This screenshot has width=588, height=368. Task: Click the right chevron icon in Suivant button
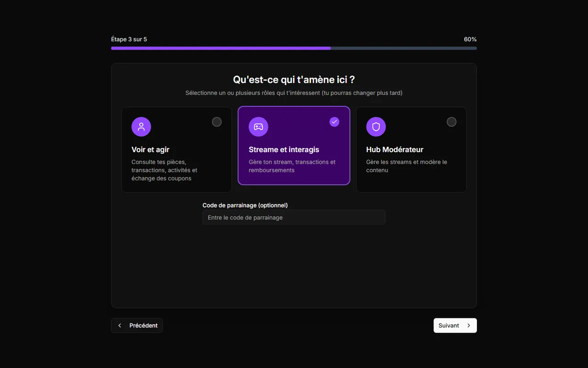click(469, 325)
